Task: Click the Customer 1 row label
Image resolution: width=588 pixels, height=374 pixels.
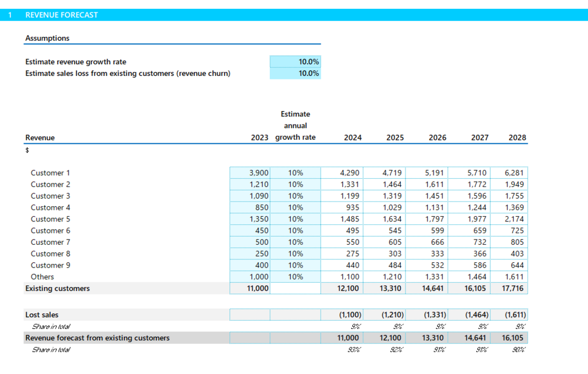Action: pyautogui.click(x=50, y=173)
